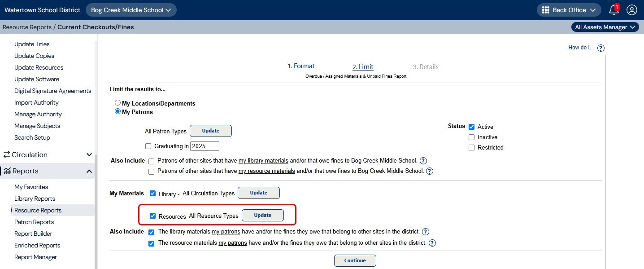The width and height of the screenshot is (644, 269).
Task: Open Enriched Reports in sidebar
Action: (x=37, y=245)
